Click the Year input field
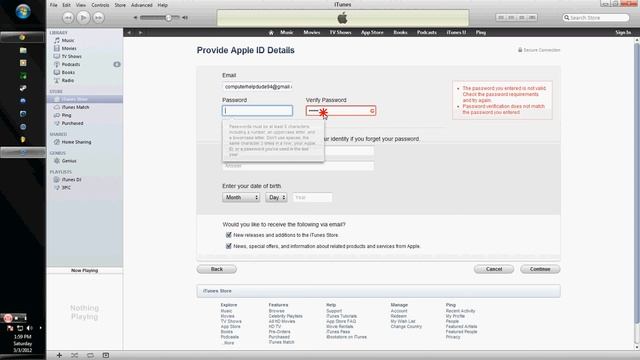This screenshot has width=640, height=360. pyautogui.click(x=312, y=198)
